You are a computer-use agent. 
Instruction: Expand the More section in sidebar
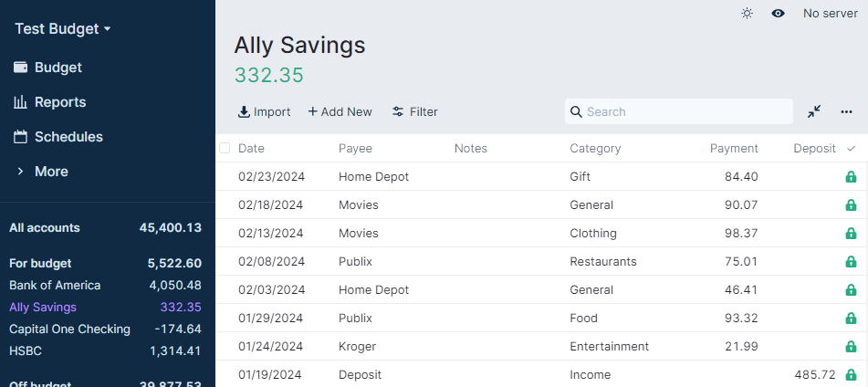50,172
